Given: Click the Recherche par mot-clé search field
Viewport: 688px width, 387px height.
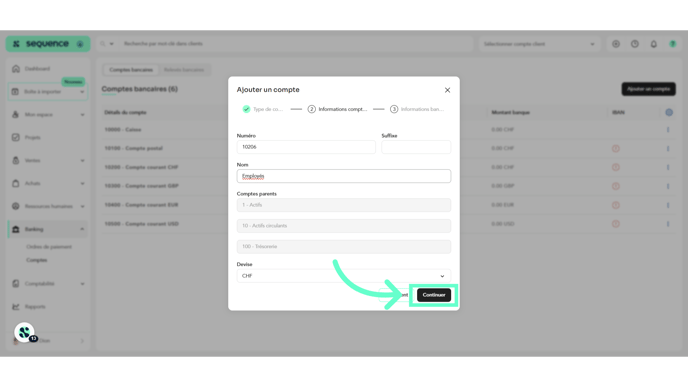Looking at the screenshot, I should [x=294, y=44].
